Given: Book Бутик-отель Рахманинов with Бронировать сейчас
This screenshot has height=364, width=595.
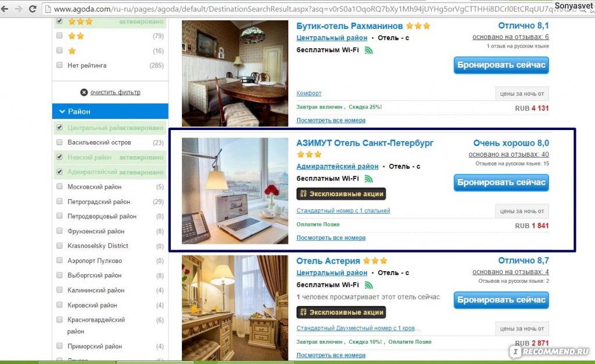Looking at the screenshot, I should [x=501, y=65].
